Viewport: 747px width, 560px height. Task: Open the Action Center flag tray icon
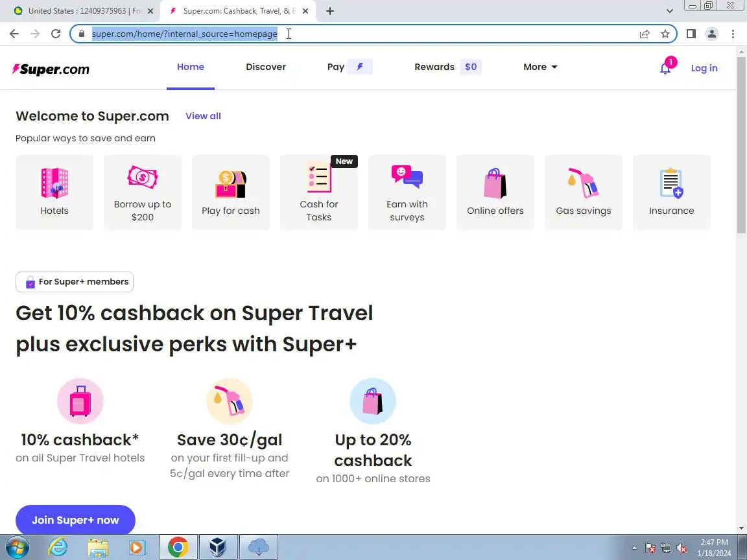click(x=650, y=548)
